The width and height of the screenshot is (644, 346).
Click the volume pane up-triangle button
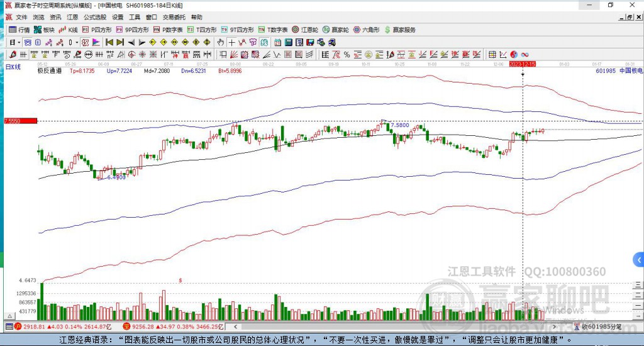(10, 316)
